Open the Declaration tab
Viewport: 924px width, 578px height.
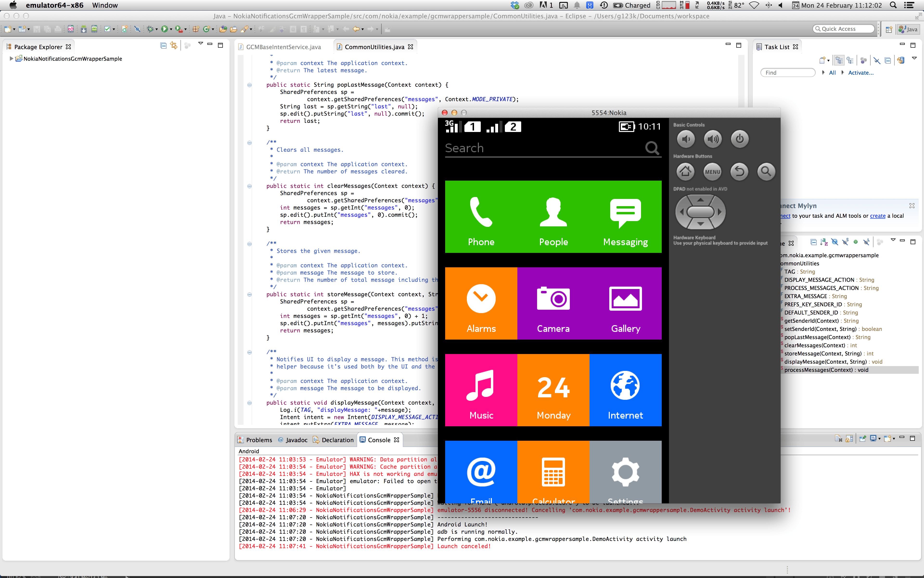coord(333,440)
